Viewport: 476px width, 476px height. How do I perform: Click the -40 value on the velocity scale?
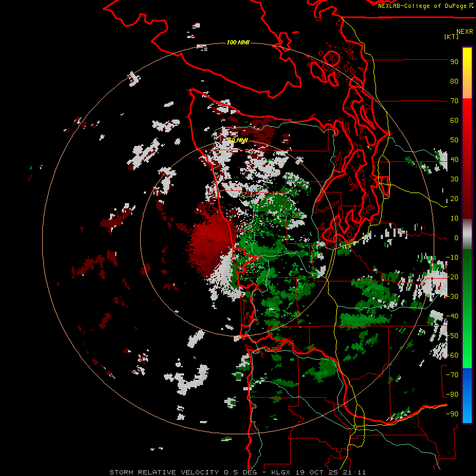coord(452,316)
